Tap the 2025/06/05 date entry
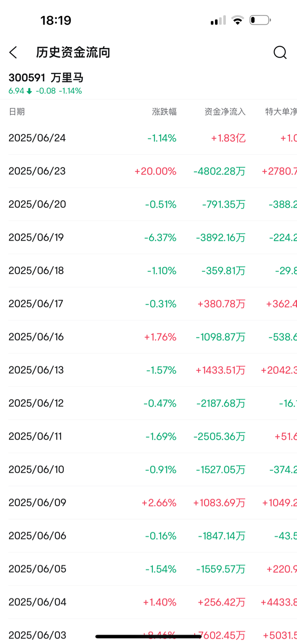297x644 pixels. click(38, 569)
